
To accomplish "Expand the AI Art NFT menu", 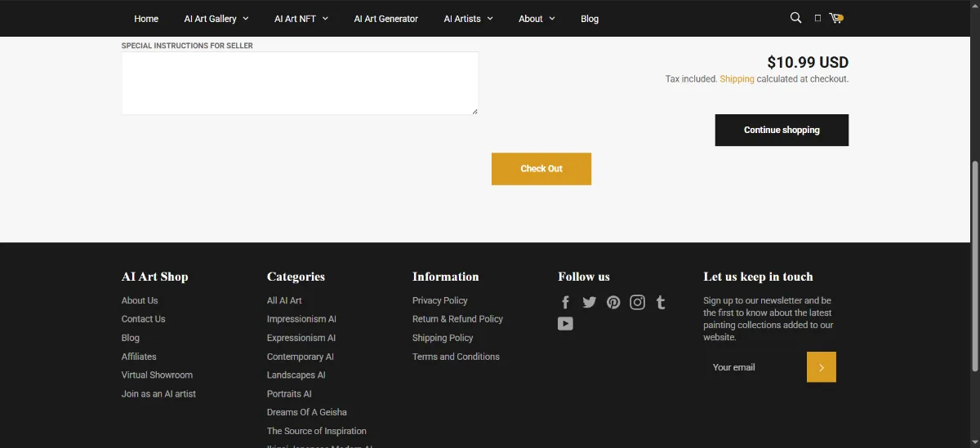I will (301, 19).
